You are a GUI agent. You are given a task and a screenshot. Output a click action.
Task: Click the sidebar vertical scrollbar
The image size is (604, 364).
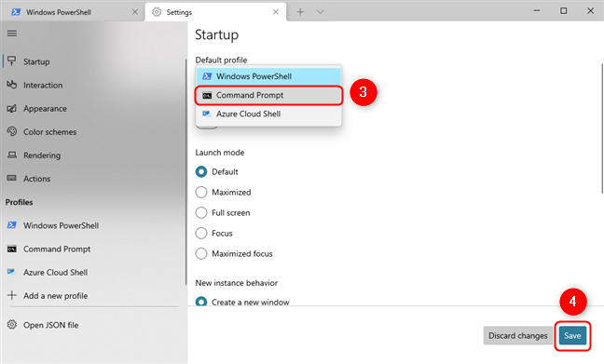coord(185,171)
